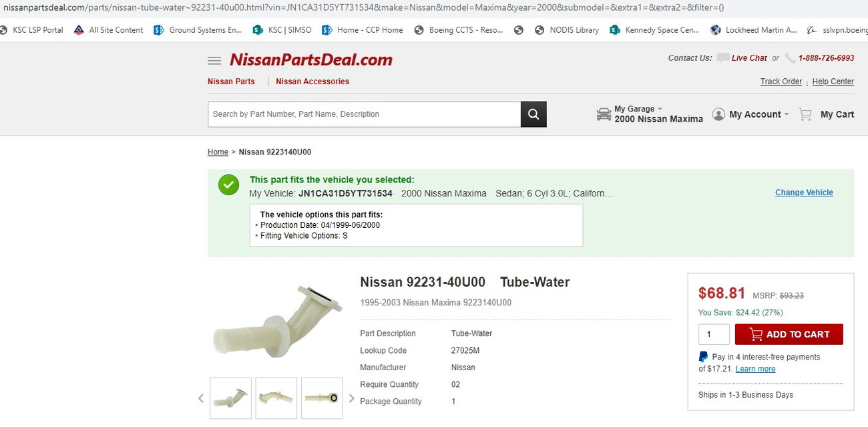The width and height of the screenshot is (868, 427).
Task: Open the shopping cart icon
Action: coord(805,114)
